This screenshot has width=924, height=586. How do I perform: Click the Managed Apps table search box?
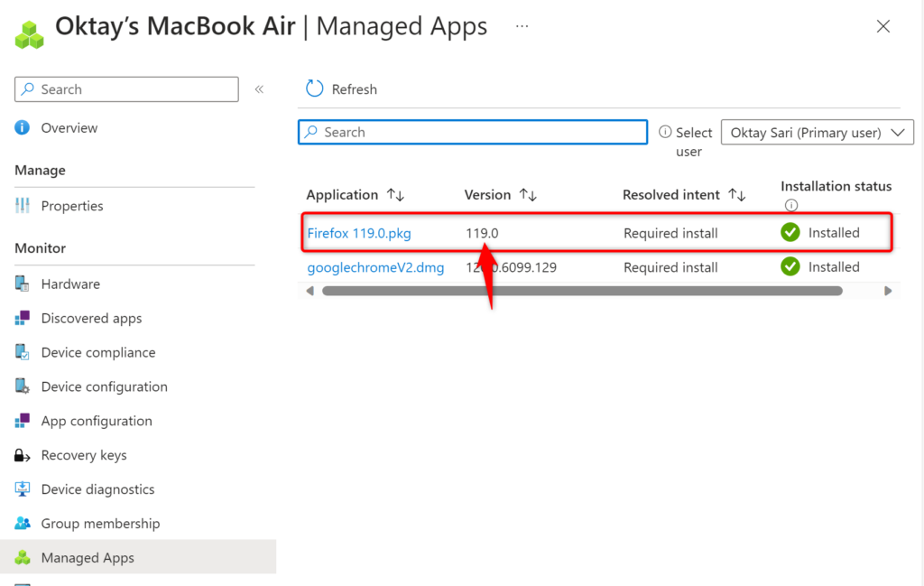pyautogui.click(x=473, y=132)
